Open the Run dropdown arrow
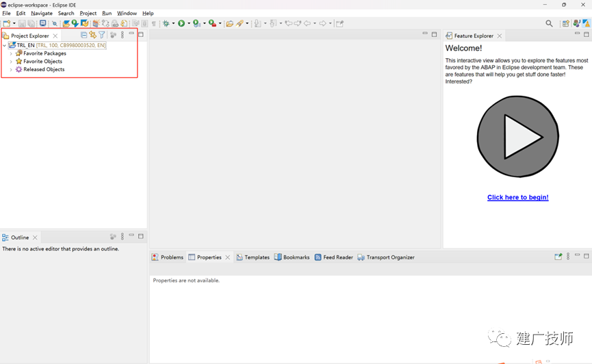 [x=189, y=23]
